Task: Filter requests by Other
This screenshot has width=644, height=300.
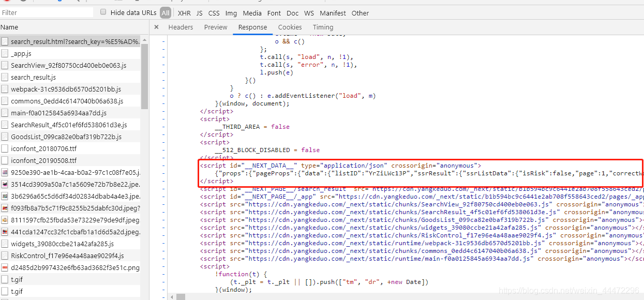Action: coord(360,13)
